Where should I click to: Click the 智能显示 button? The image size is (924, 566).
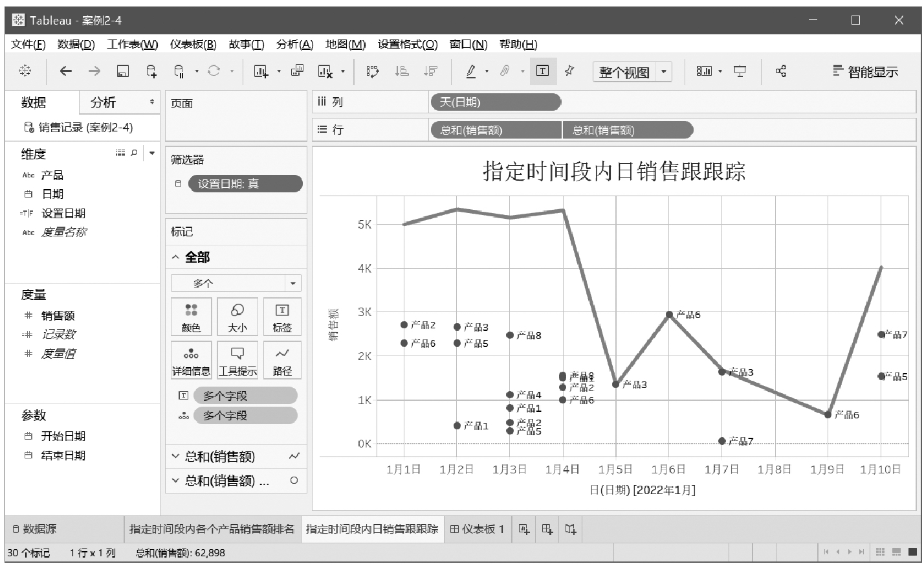point(865,72)
